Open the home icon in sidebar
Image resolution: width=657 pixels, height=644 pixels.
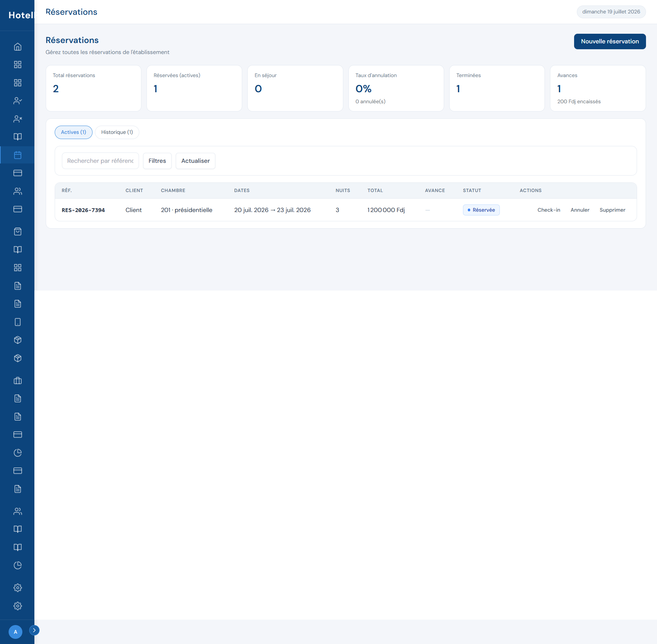click(18, 46)
